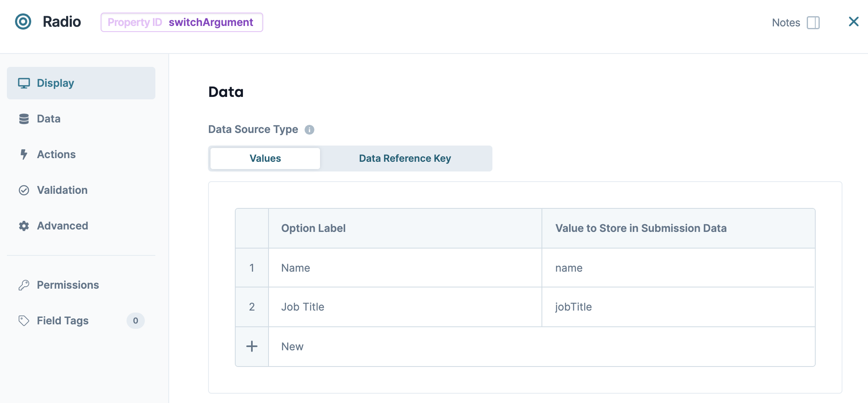Click the Data section heading
The height and width of the screenshot is (403, 868).
pyautogui.click(x=226, y=92)
